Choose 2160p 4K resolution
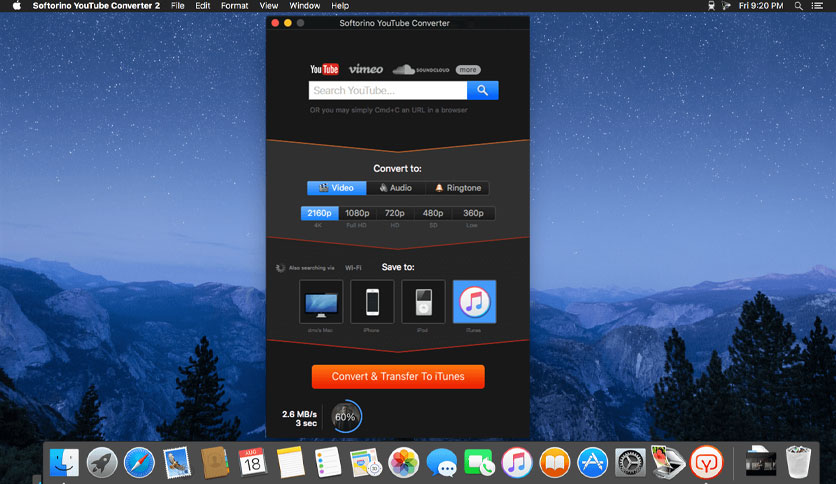 click(319, 213)
